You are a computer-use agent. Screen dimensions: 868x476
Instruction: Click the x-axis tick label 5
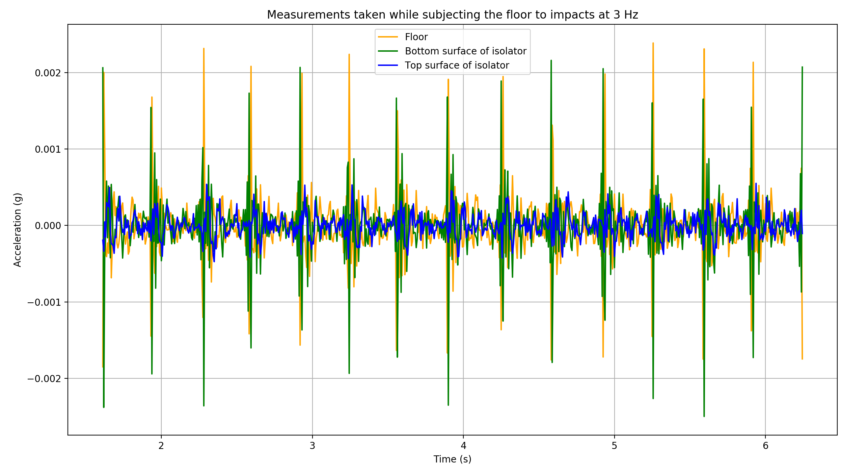coord(614,446)
